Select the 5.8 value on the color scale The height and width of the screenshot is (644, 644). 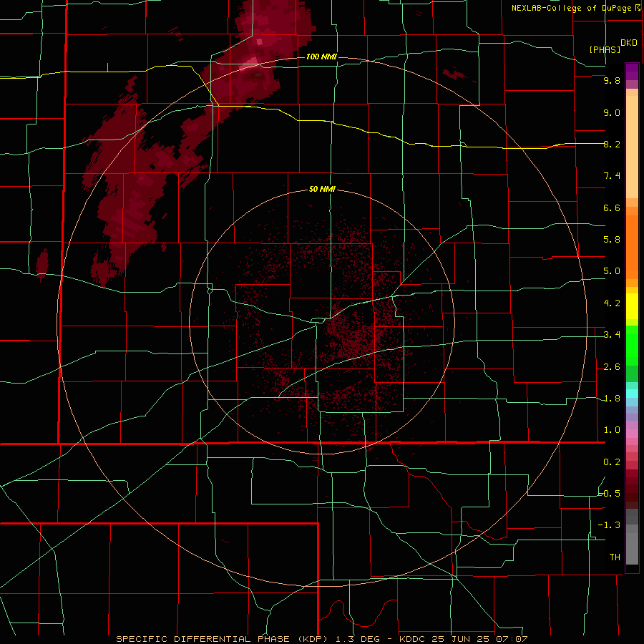(x=612, y=240)
